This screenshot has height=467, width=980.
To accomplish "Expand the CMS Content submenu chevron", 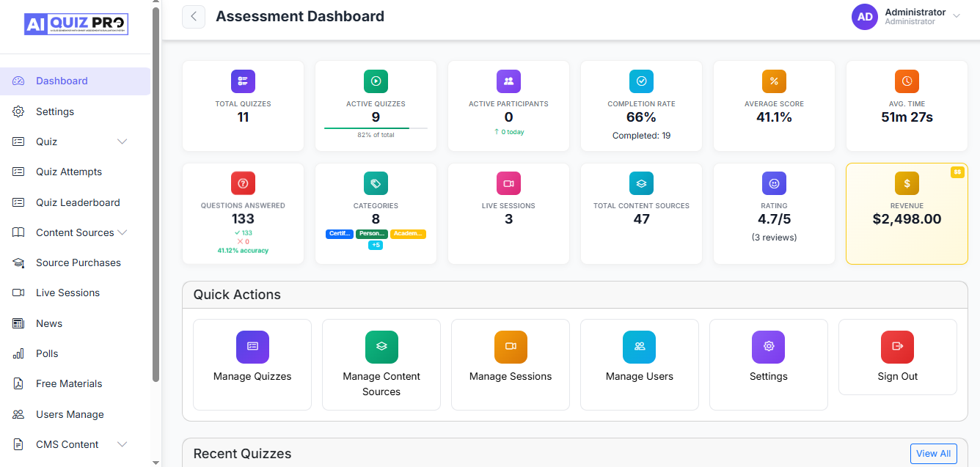I will pyautogui.click(x=122, y=444).
